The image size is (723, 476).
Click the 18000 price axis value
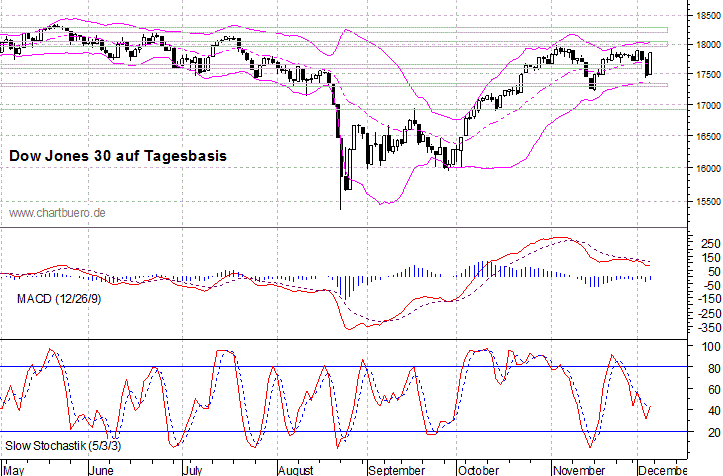click(708, 45)
